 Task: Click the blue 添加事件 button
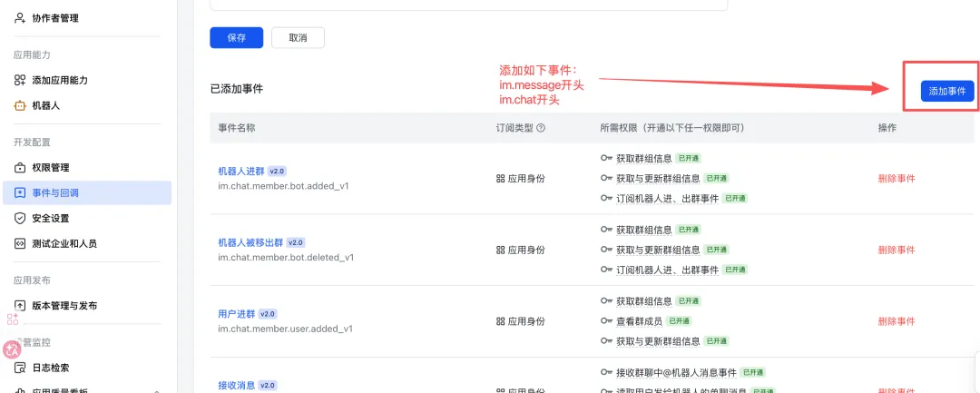tap(947, 92)
